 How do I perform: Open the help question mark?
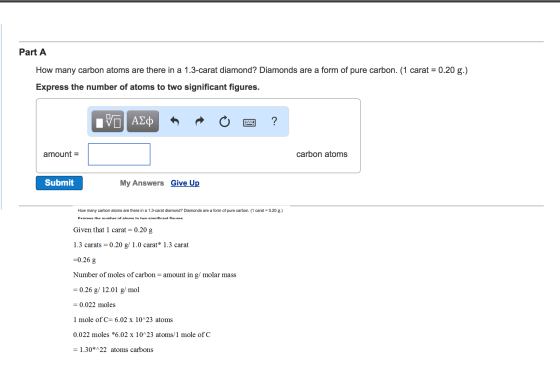pyautogui.click(x=274, y=121)
